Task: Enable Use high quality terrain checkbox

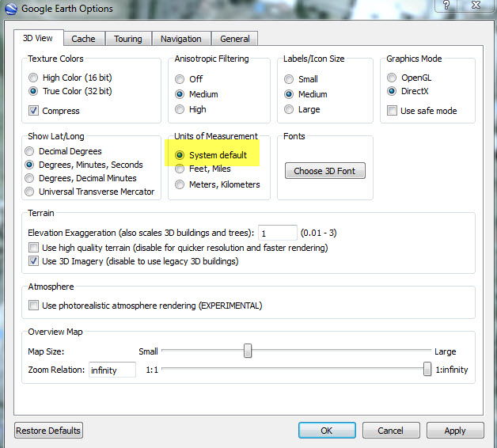Action: [x=33, y=248]
